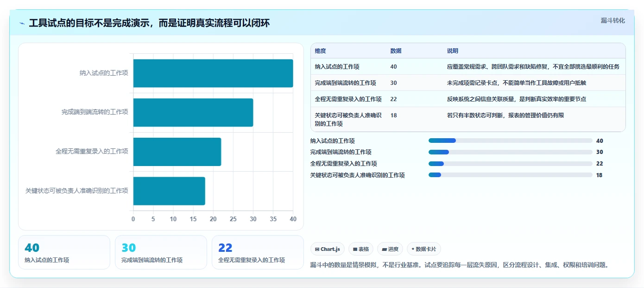
Task: Click the 漏斗转化 label in the header
Action: tap(613, 20)
